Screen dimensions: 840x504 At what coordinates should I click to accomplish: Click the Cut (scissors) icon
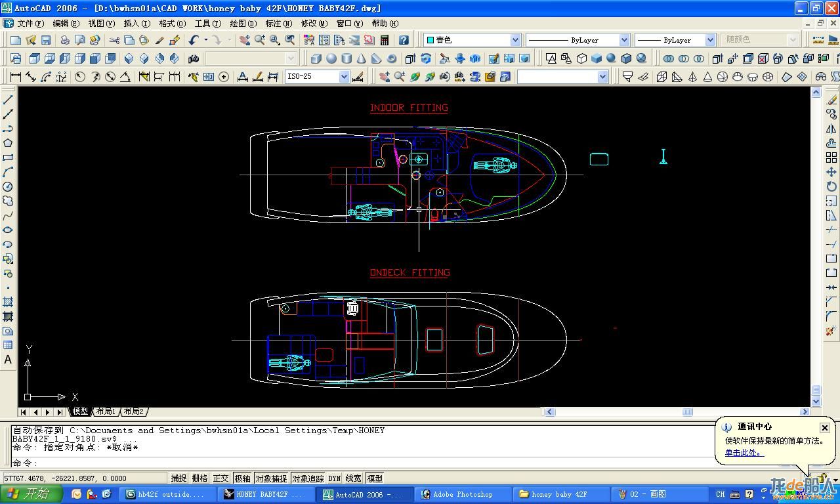click(115, 40)
